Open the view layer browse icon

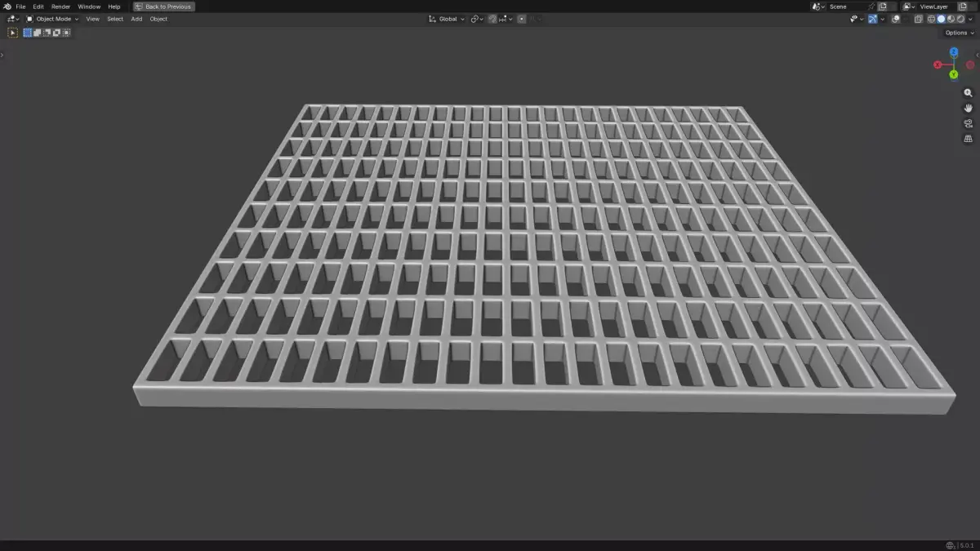click(x=908, y=7)
